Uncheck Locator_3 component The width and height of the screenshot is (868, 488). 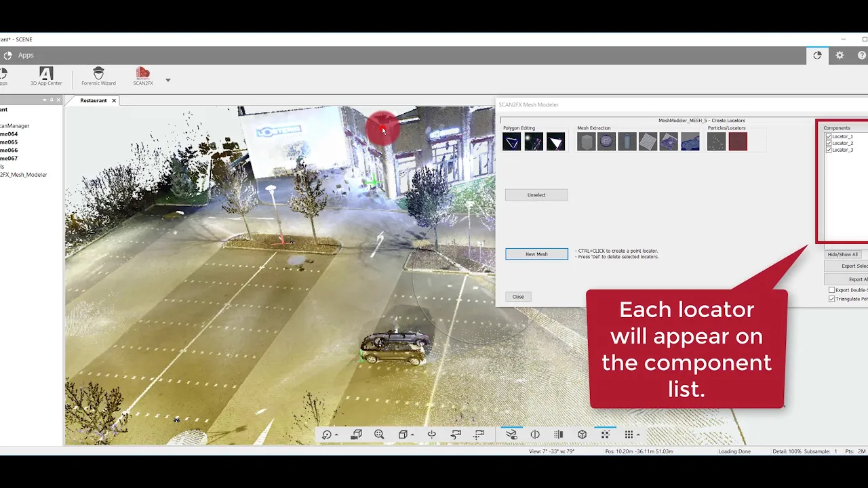tap(829, 150)
